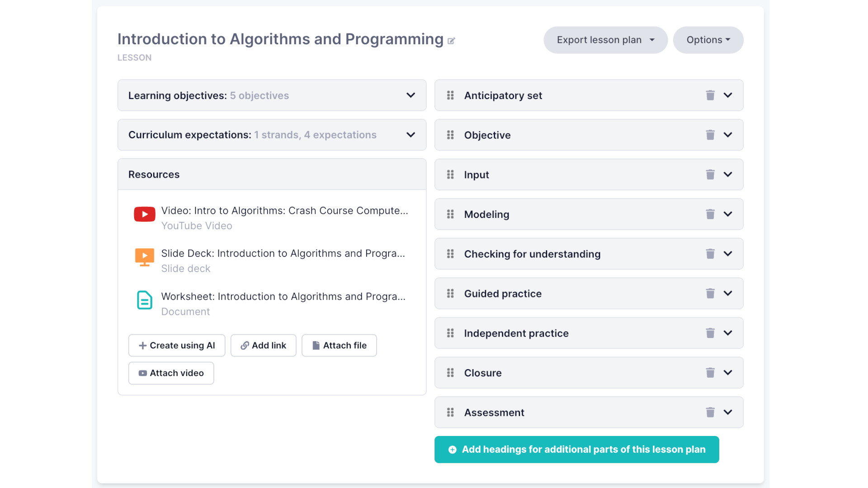Screen dimensions: 868x488
Task: Click the drag handle for Input
Action: pos(450,174)
